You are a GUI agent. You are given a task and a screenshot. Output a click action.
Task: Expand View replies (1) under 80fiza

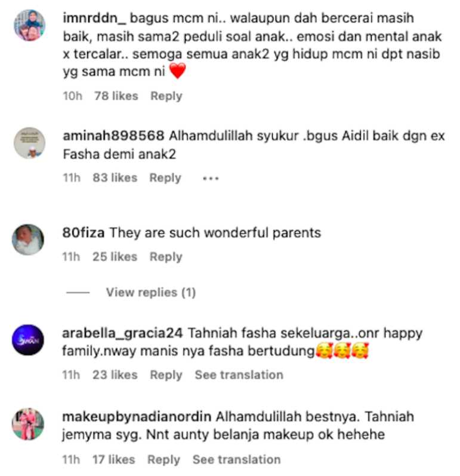(x=151, y=292)
